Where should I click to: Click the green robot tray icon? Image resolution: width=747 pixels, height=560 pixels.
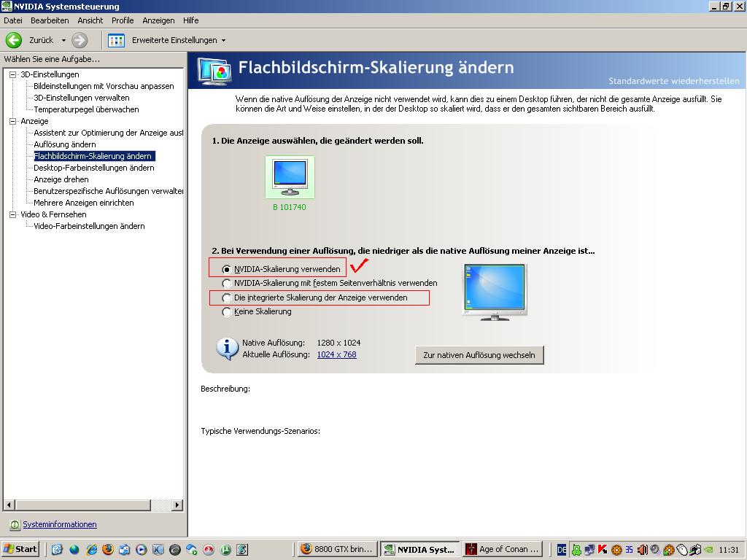[576, 550]
